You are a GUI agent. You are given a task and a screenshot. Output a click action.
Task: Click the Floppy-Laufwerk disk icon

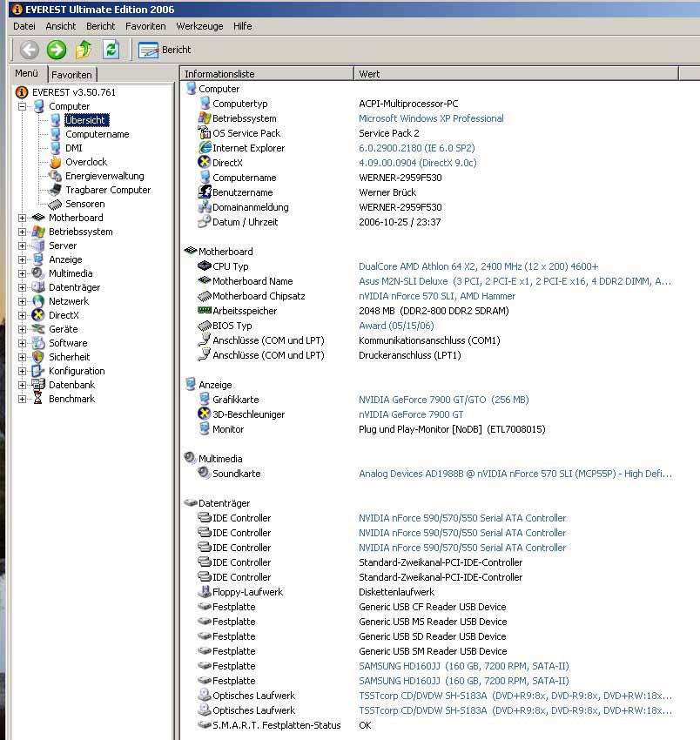click(x=205, y=591)
